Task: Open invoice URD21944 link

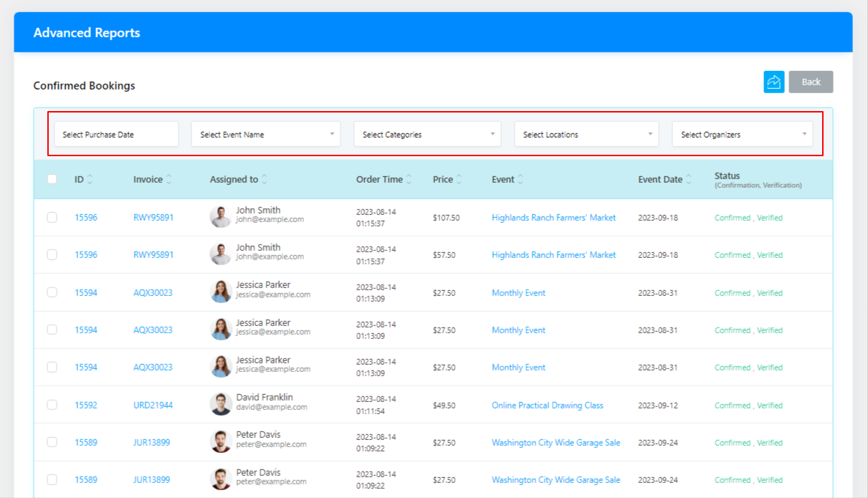Action: [x=153, y=406]
